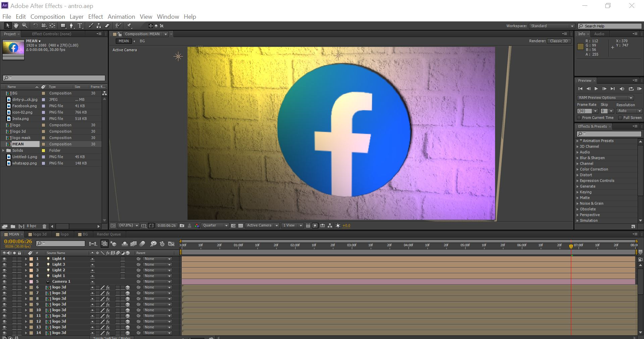Viewport: 644px width, 339px height.
Task: Open the Workspace Standard dropdown
Action: coord(552,26)
